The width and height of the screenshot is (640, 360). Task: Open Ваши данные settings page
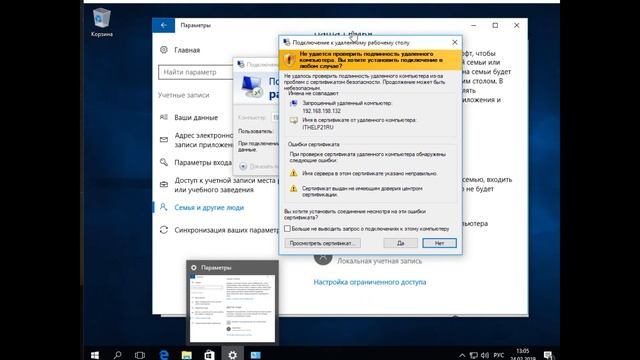point(196,117)
